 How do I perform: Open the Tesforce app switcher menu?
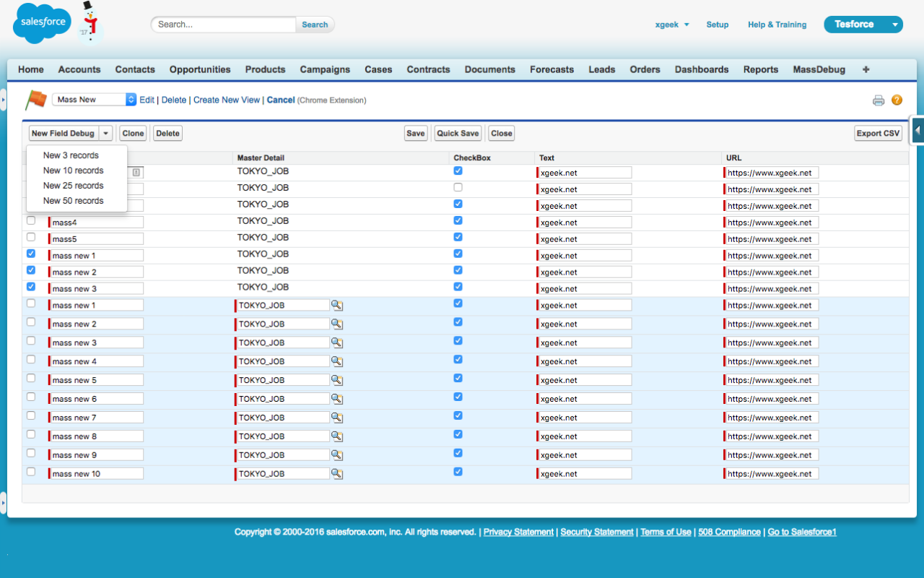863,25
